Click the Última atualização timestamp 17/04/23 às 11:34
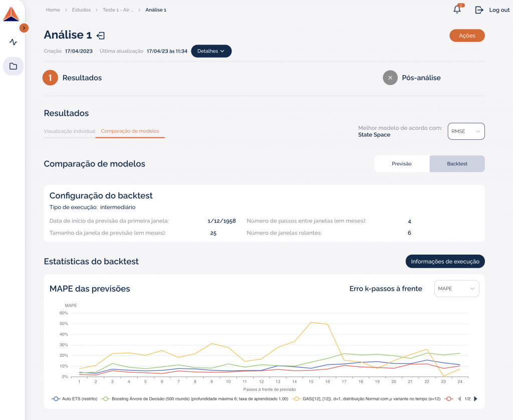Image resolution: width=513 pixels, height=420 pixels. coord(167,51)
